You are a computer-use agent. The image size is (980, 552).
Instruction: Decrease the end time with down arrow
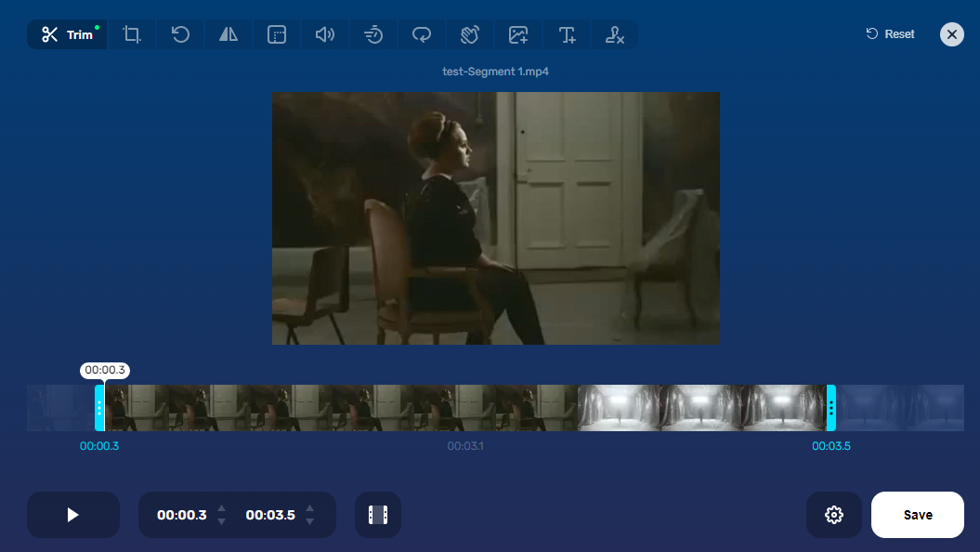coord(310,521)
